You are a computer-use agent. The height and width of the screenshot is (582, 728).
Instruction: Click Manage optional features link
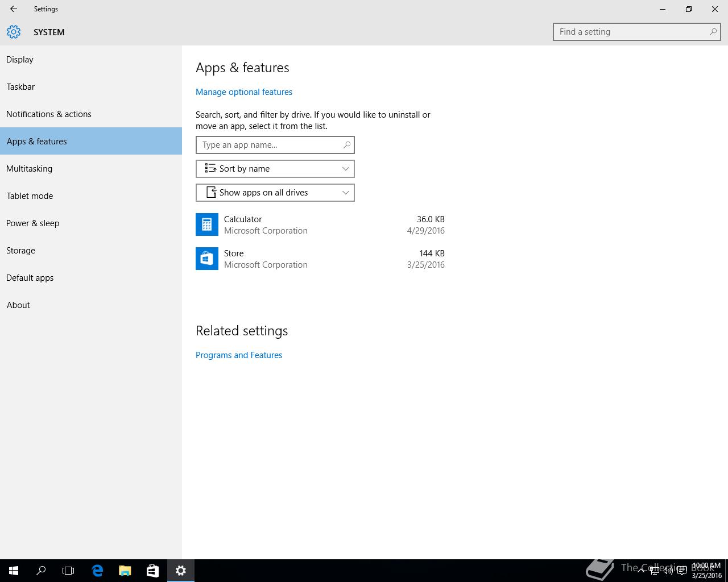pos(244,92)
